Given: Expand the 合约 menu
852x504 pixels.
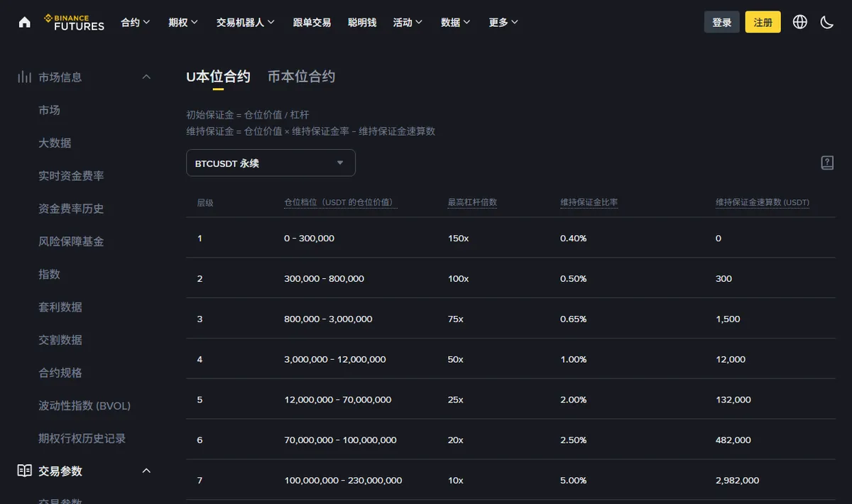Looking at the screenshot, I should click(x=136, y=22).
